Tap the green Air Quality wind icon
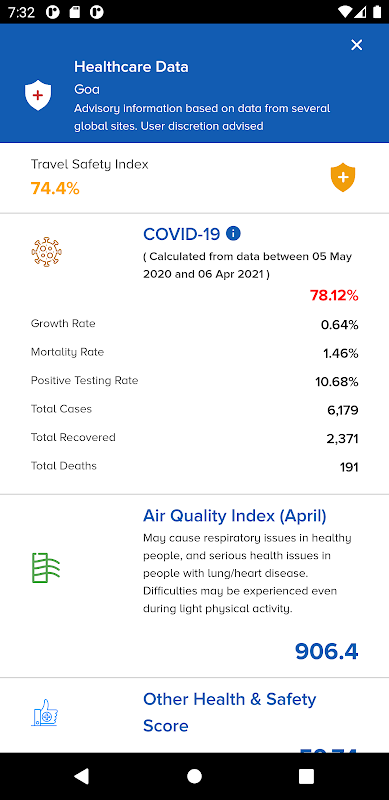The image size is (389, 800). [x=46, y=568]
